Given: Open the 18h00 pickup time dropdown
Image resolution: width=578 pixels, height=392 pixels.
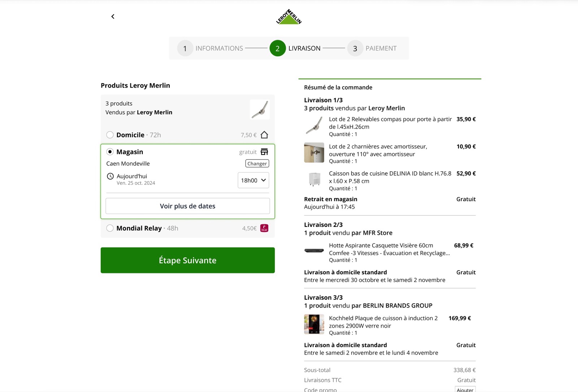Looking at the screenshot, I should (x=253, y=180).
